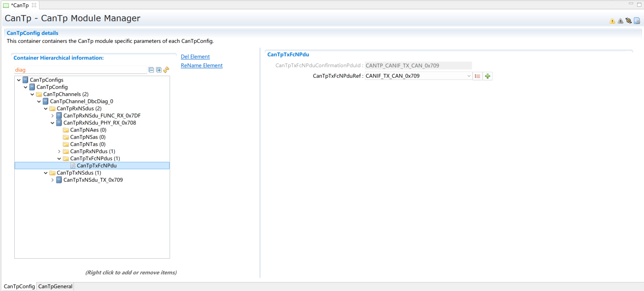The image size is (644, 291).
Task: Expand the CanTpTxNSdu_TX_0x709 node
Action: 53,180
